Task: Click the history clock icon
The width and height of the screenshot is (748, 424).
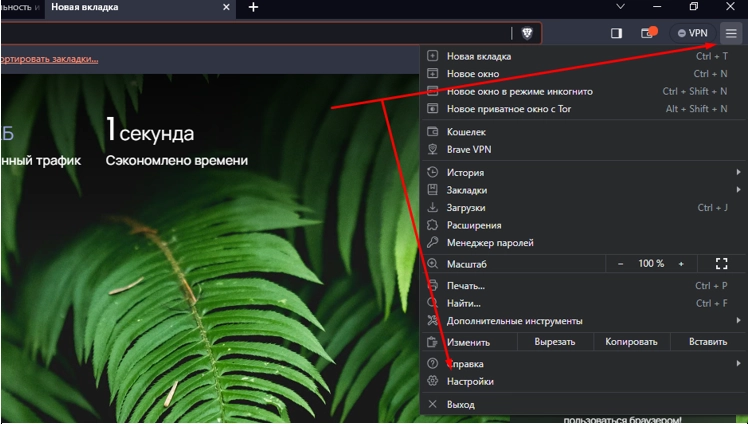Action: tap(432, 172)
